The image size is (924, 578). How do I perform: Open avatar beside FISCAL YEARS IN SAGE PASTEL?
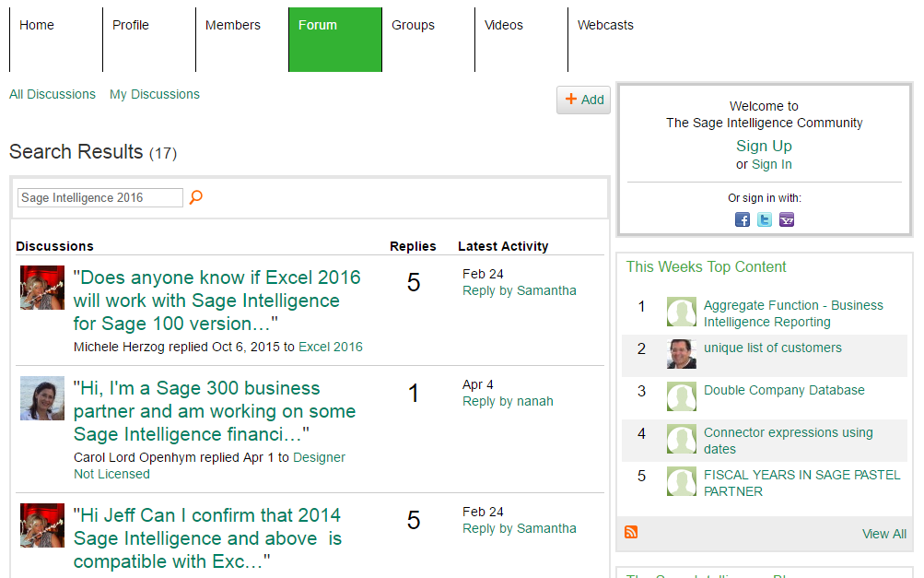pyautogui.click(x=682, y=481)
